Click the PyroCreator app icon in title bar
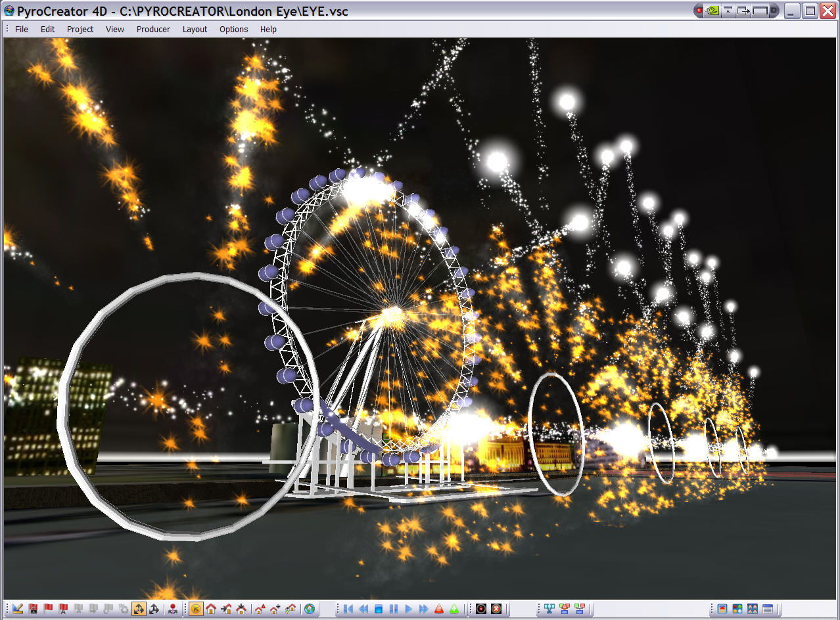 pyautogui.click(x=9, y=11)
